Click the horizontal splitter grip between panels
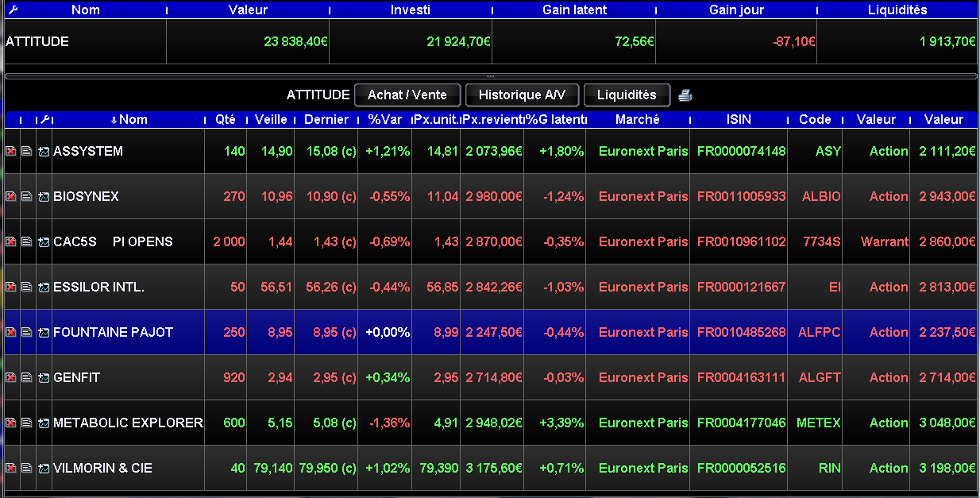The width and height of the screenshot is (980, 498). (490, 75)
